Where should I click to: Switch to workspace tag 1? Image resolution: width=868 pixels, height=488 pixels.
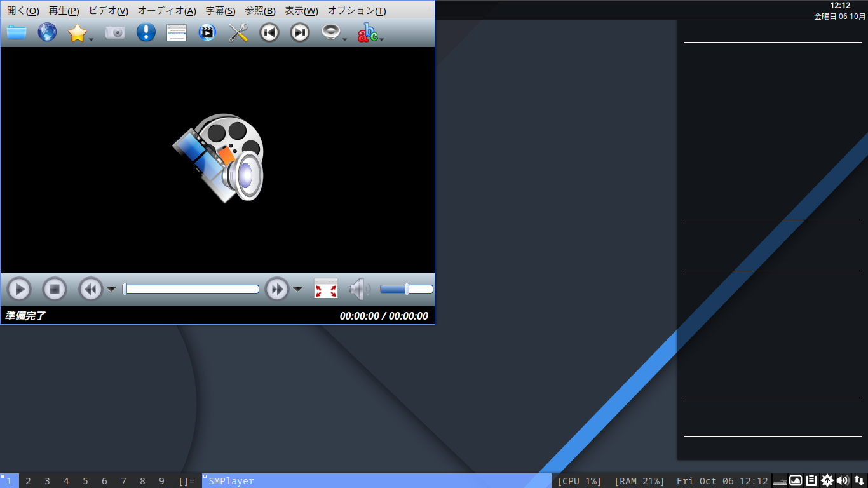pyautogui.click(x=10, y=481)
